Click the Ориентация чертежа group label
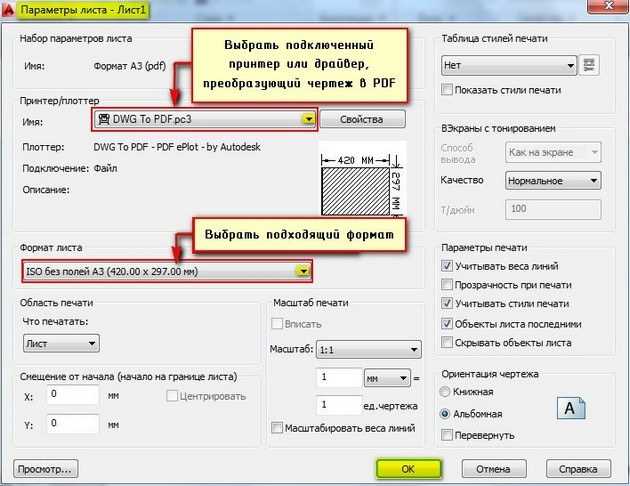Image resolution: width=630 pixels, height=486 pixels. 490,374
